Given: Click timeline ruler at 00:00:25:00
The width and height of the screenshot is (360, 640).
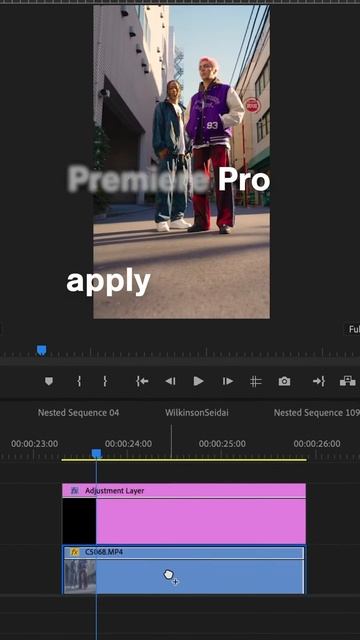Looking at the screenshot, I should tap(222, 444).
